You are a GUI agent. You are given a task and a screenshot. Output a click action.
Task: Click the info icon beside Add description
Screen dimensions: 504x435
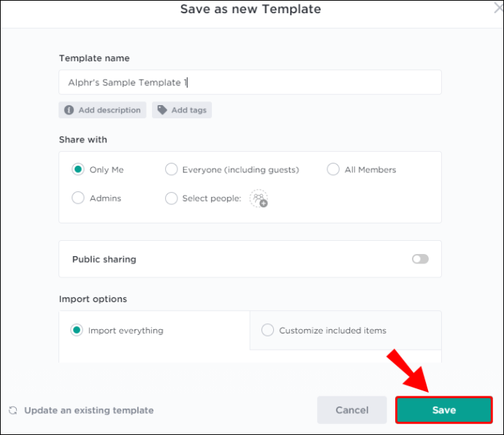(69, 110)
